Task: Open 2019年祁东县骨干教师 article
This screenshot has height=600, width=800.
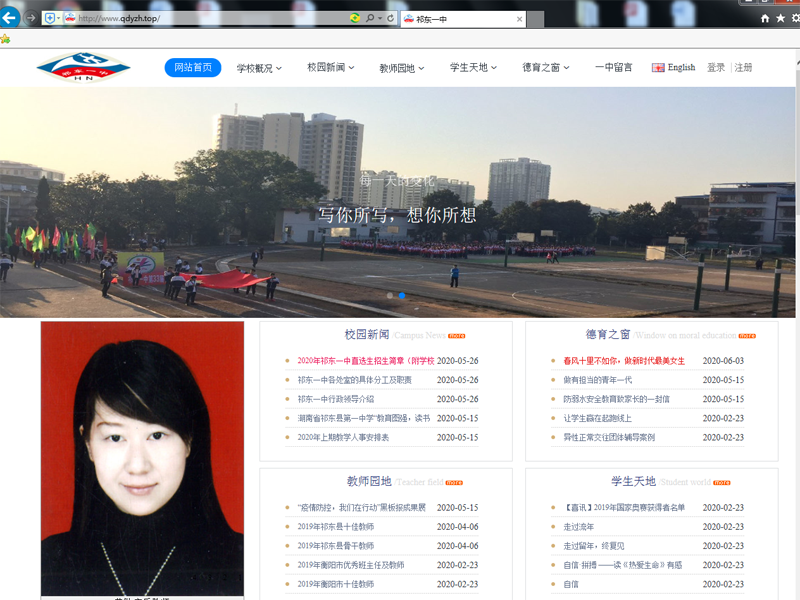Action: click(336, 546)
